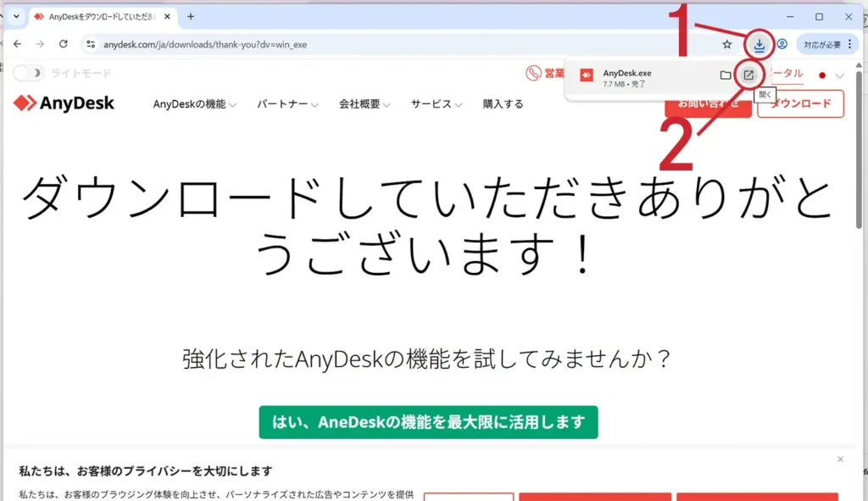
Task: Select the 購入する menu item
Action: click(503, 104)
